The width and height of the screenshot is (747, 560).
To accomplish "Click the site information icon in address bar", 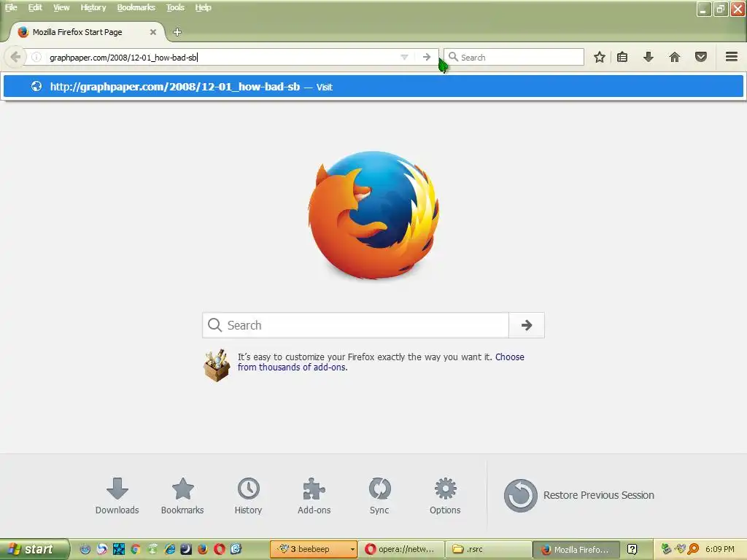I will (36, 57).
